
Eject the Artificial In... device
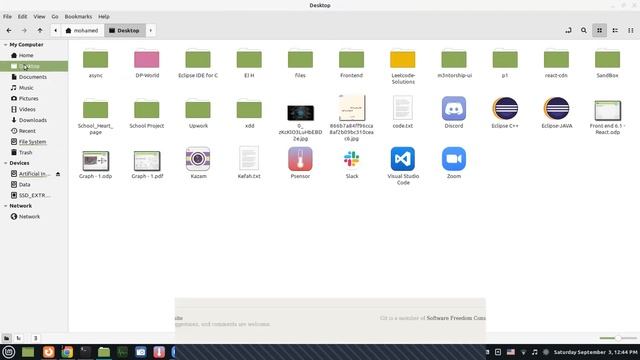tap(58, 174)
